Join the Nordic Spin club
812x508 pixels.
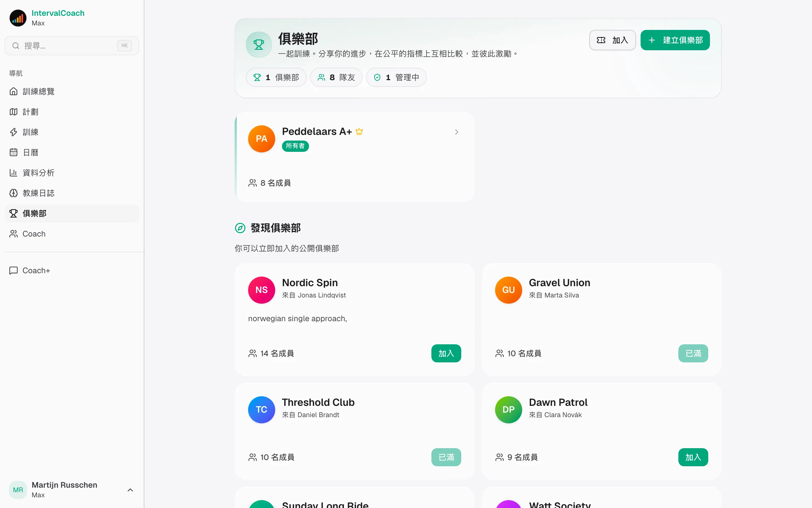tap(446, 353)
